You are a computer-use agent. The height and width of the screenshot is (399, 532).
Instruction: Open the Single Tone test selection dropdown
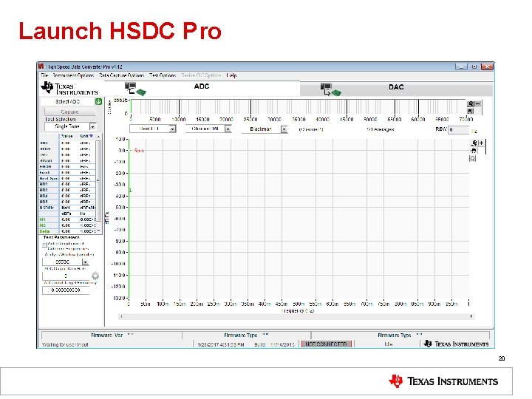pyautogui.click(x=92, y=126)
